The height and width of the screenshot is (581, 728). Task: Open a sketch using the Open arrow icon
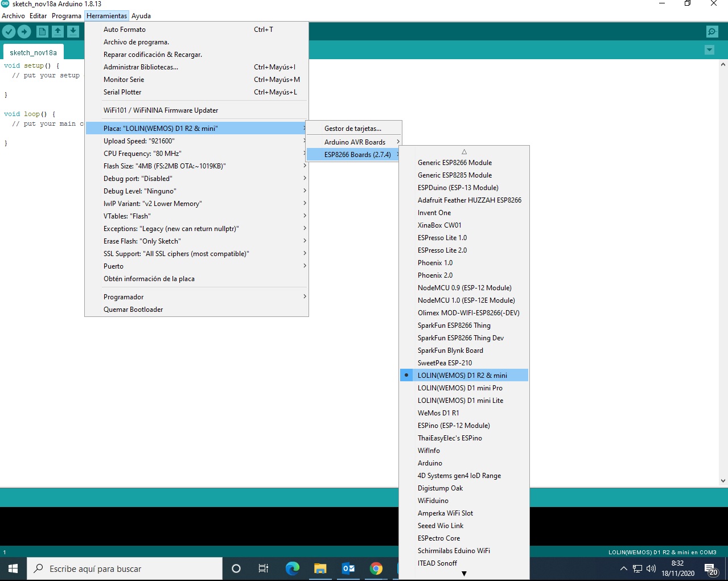pyautogui.click(x=57, y=32)
